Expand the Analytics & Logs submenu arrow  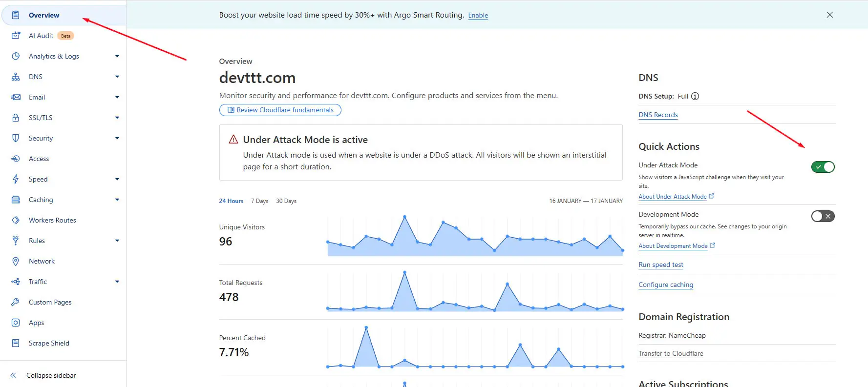click(x=117, y=56)
